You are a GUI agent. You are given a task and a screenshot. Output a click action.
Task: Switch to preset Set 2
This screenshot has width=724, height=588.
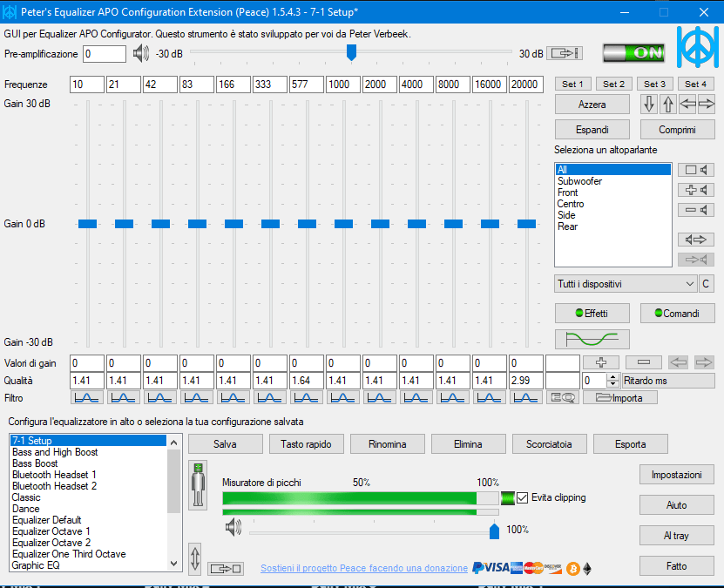coord(613,84)
